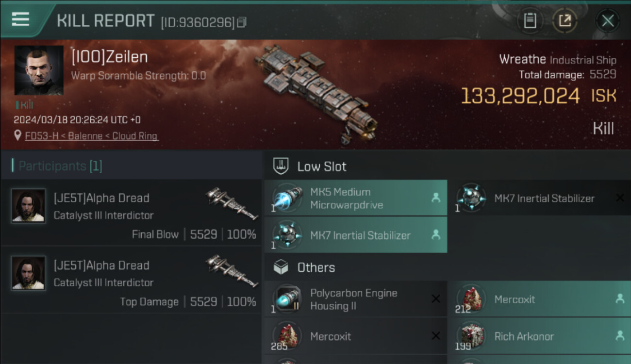Image resolution: width=631 pixels, height=364 pixels.
Task: Copy the kill report ID
Action: tap(242, 22)
